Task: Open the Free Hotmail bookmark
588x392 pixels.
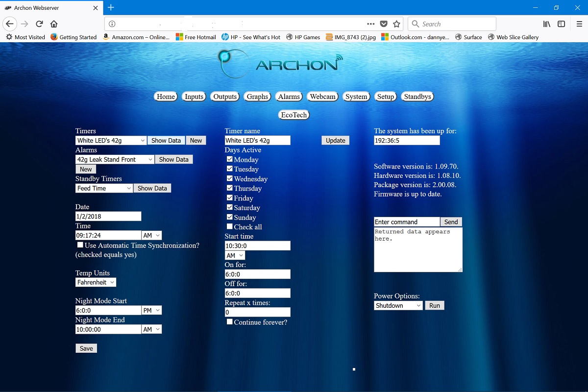Action: (196, 37)
